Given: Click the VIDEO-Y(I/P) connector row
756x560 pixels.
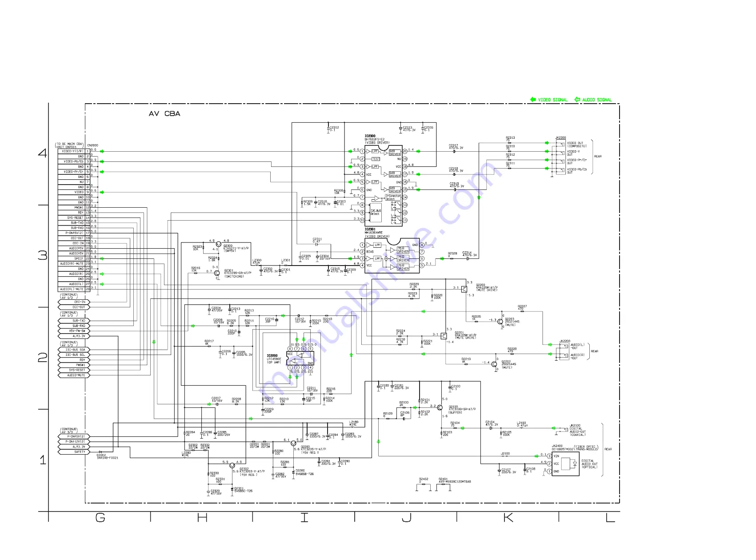Looking at the screenshot, I should tap(74, 151).
